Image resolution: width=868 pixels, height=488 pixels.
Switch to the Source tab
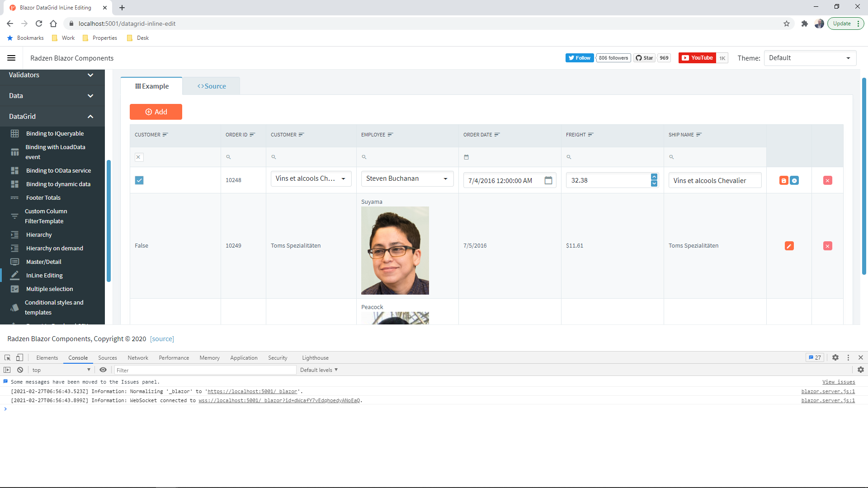212,86
